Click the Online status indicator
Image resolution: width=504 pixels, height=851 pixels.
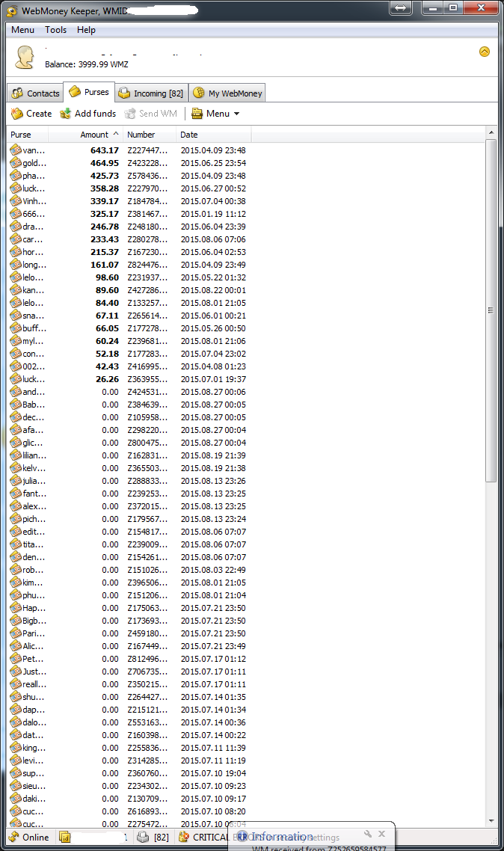[x=28, y=838]
